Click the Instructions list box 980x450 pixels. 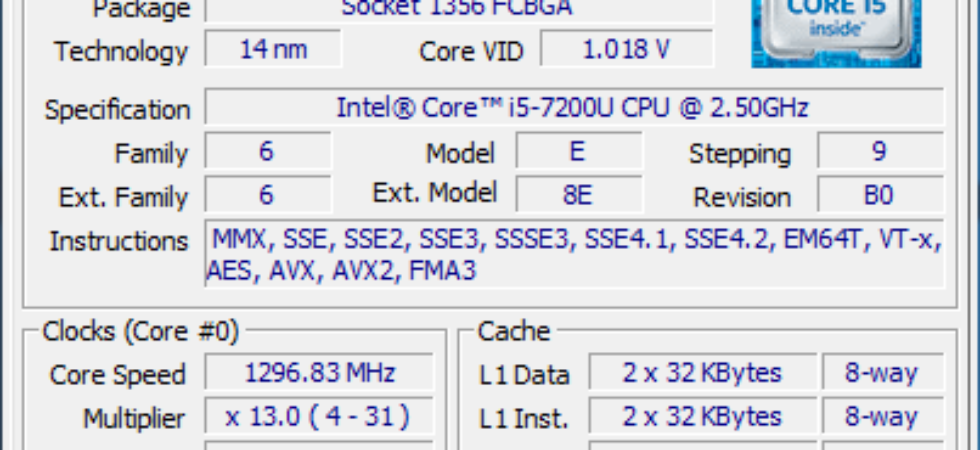click(x=574, y=254)
